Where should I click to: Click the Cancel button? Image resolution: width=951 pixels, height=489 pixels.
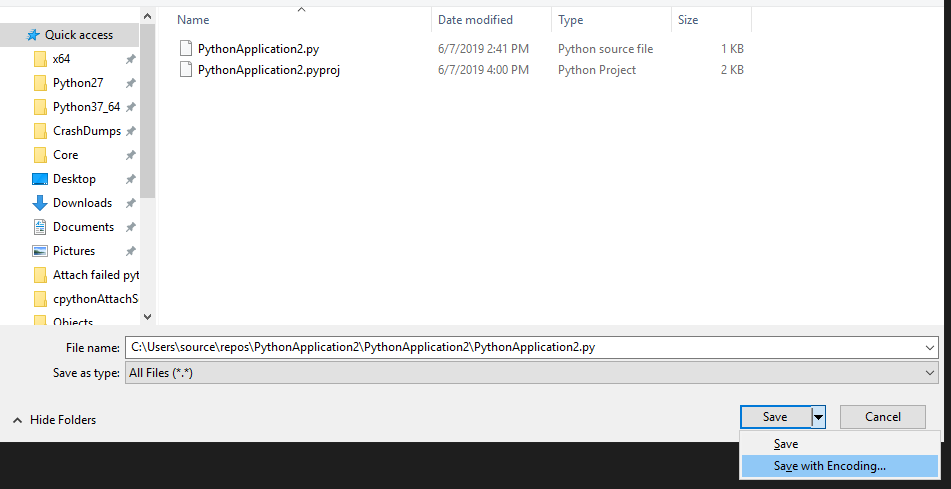pyautogui.click(x=882, y=417)
